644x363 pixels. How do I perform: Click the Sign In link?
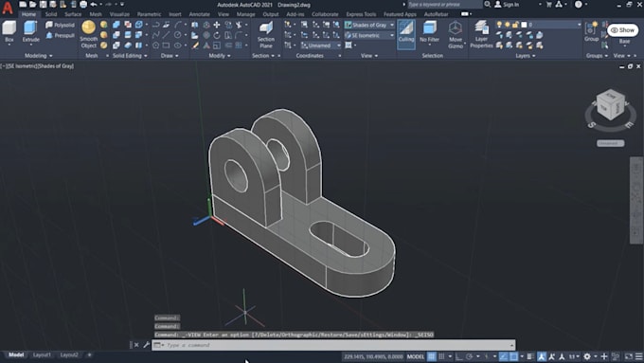510,5
